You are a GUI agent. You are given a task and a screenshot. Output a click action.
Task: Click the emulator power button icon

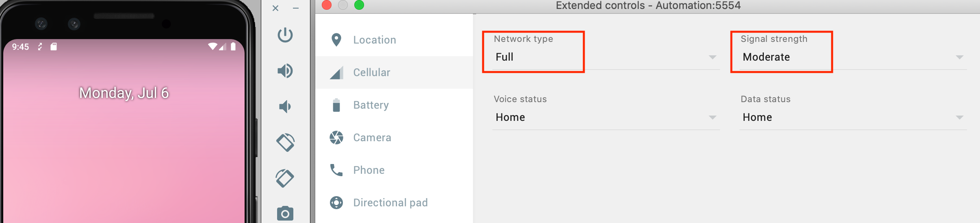pyautogui.click(x=285, y=35)
